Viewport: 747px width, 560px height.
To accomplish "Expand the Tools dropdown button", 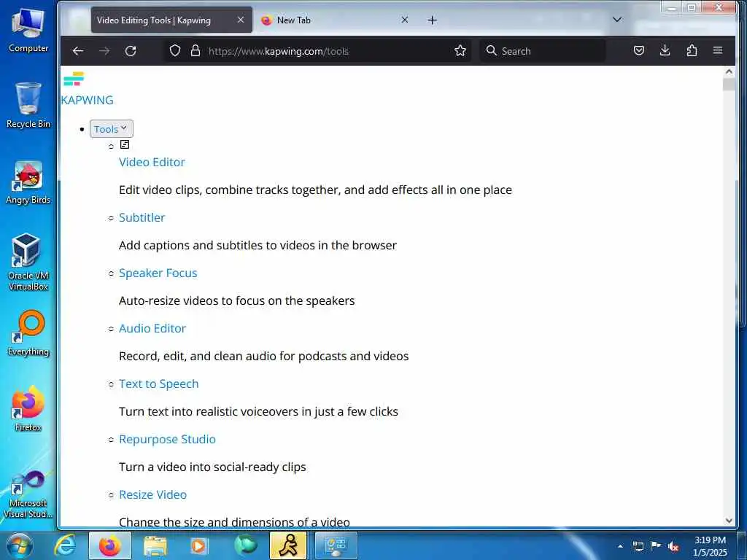I will (111, 128).
